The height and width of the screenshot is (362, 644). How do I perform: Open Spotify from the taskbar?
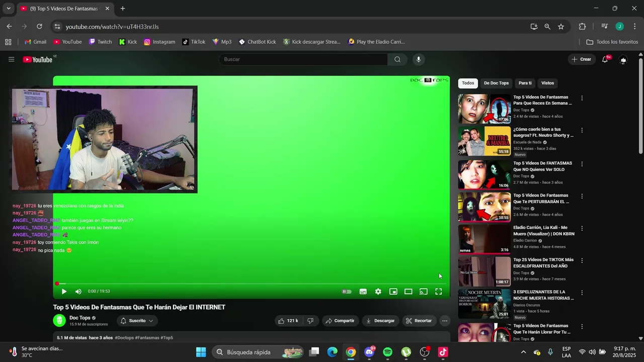tap(387, 352)
